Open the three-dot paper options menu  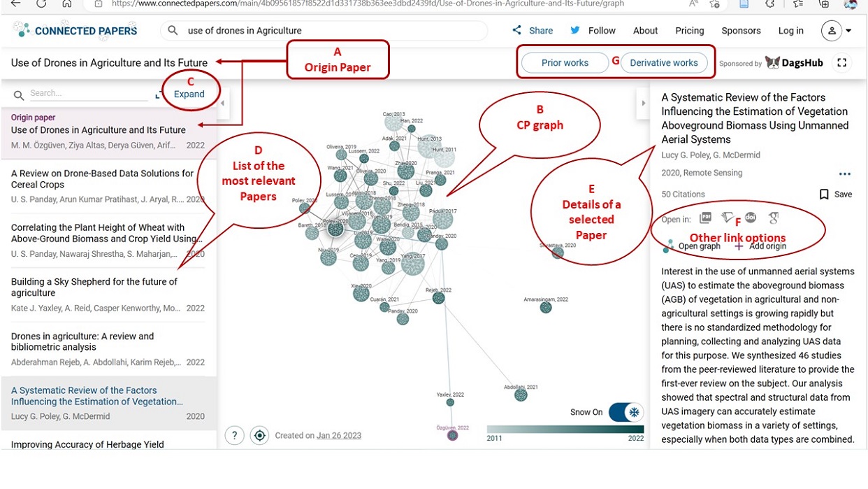844,174
